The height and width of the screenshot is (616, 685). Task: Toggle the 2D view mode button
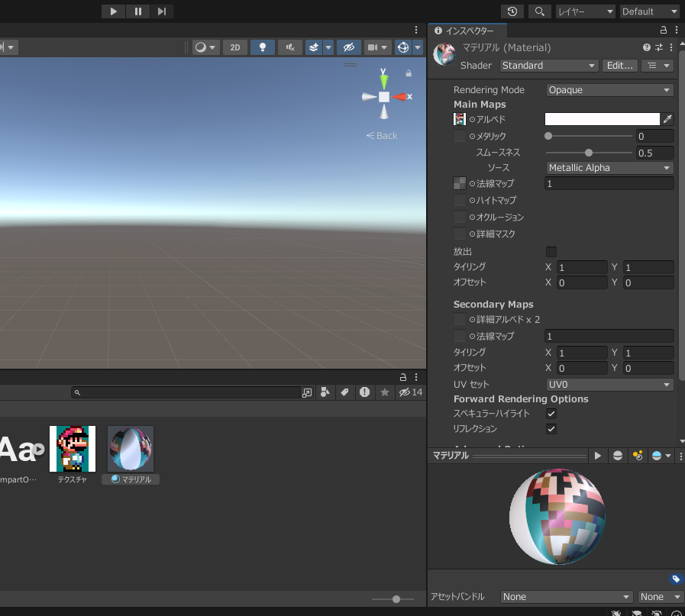(234, 47)
